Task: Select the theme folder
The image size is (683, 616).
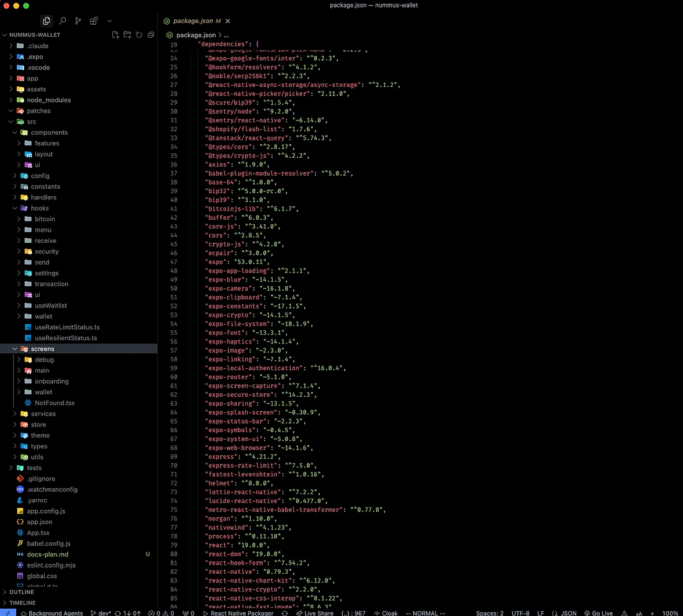Action: click(x=78, y=435)
